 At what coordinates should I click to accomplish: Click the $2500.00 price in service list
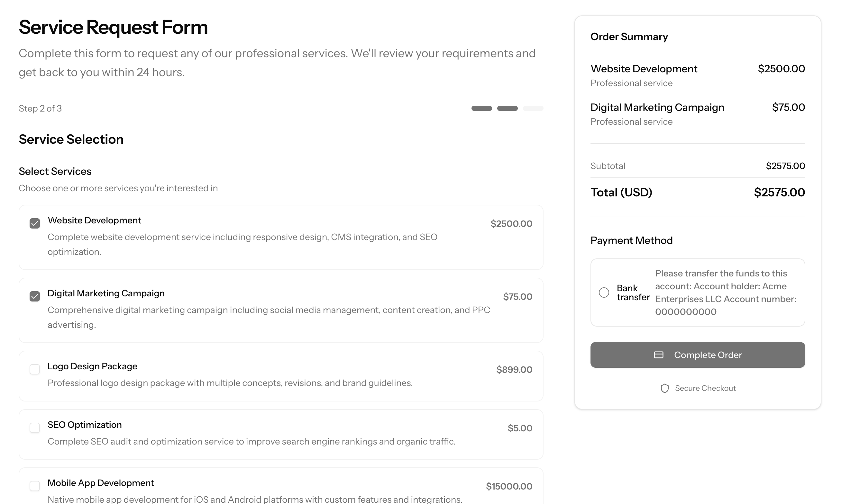pos(511,224)
